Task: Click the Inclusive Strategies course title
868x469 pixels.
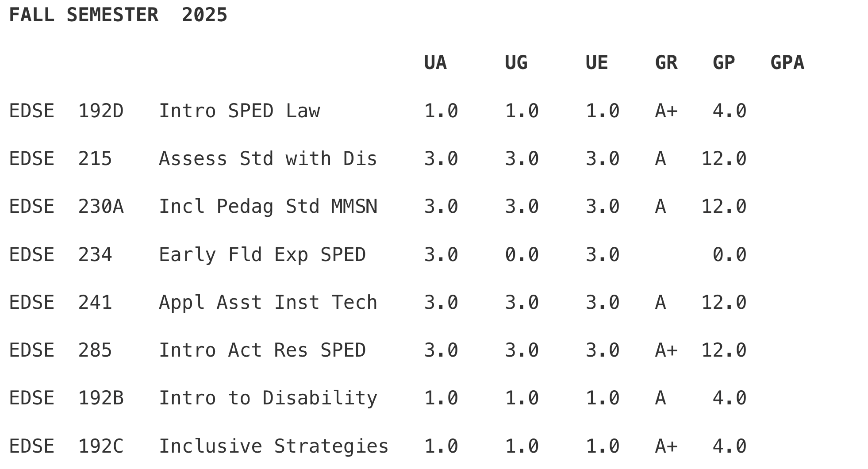Action: coord(273,446)
